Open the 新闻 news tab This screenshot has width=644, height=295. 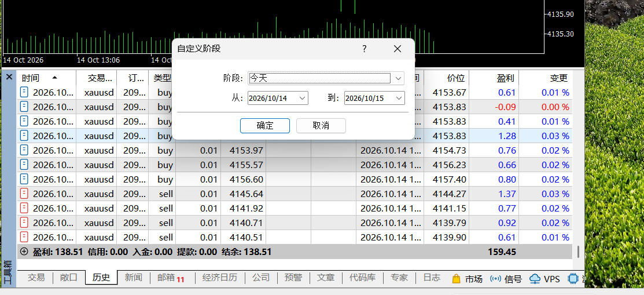(x=134, y=278)
